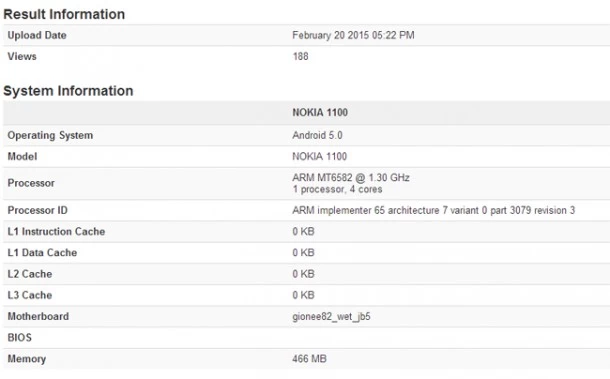The image size is (610, 379).
Task: Click the NOKIA 1100 column header
Action: pyautogui.click(x=320, y=112)
